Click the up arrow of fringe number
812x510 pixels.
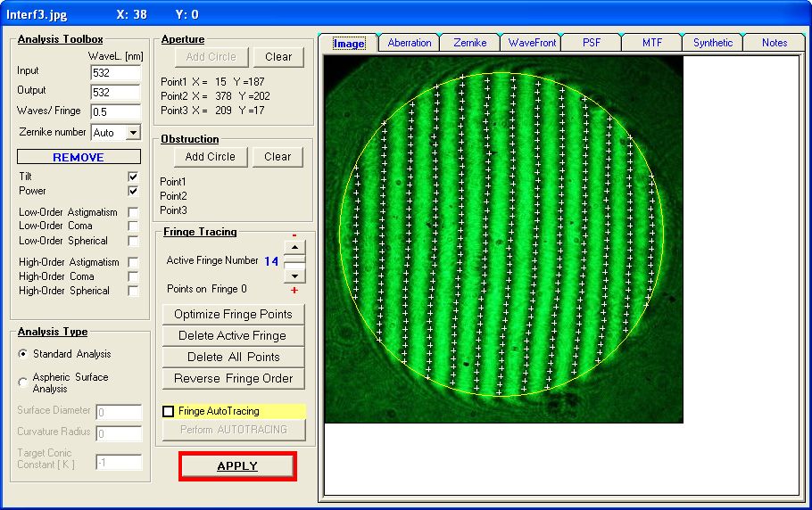pos(294,247)
